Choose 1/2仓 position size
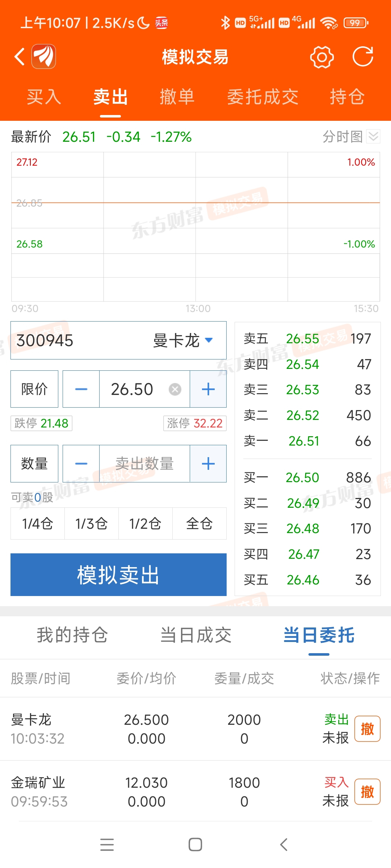The height and width of the screenshot is (868, 391). (x=146, y=524)
